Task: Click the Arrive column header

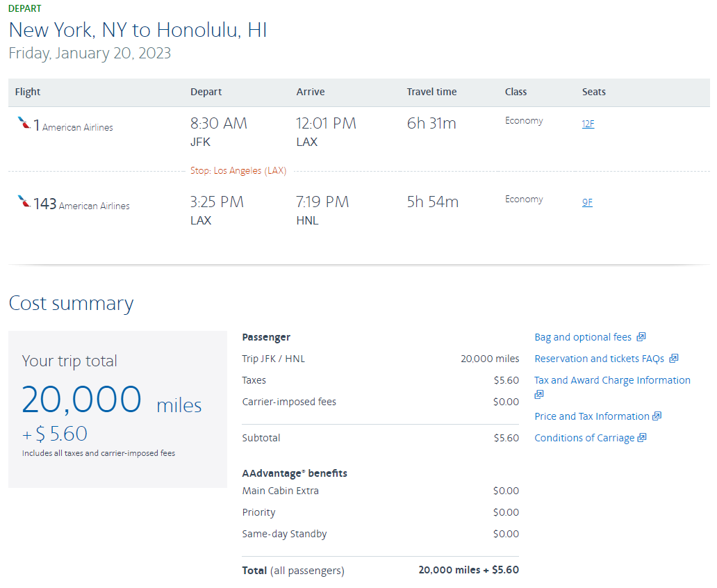Action: point(311,92)
